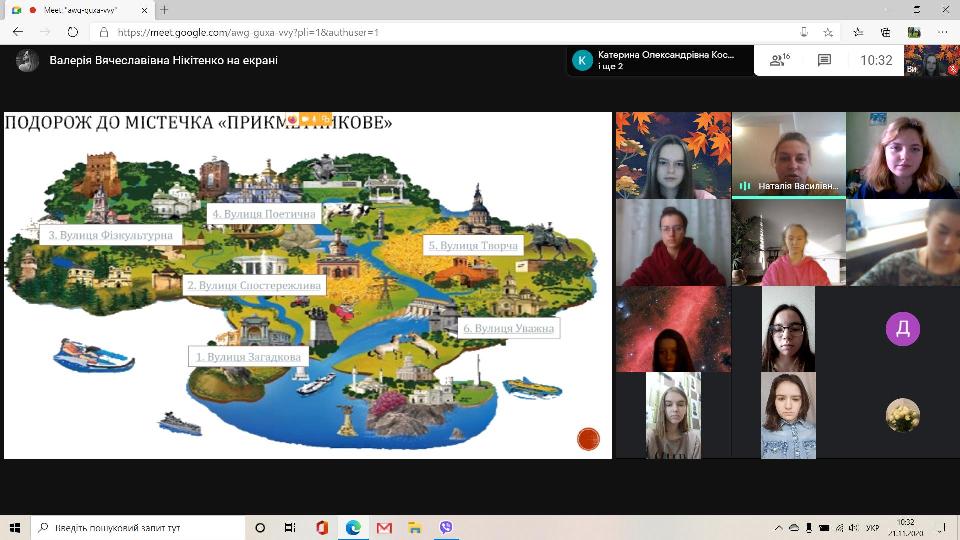
Task: Select Наталія Василівна's video tile
Action: (788, 155)
